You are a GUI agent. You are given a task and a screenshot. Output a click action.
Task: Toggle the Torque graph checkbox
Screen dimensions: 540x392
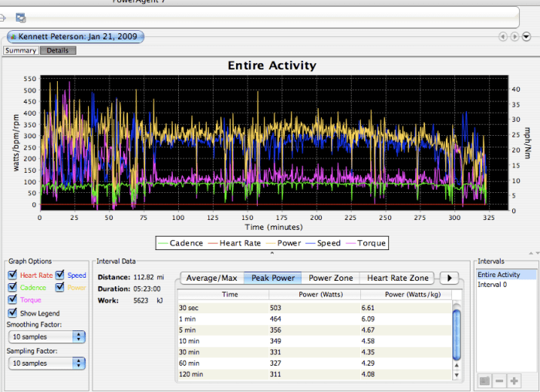coord(12,300)
